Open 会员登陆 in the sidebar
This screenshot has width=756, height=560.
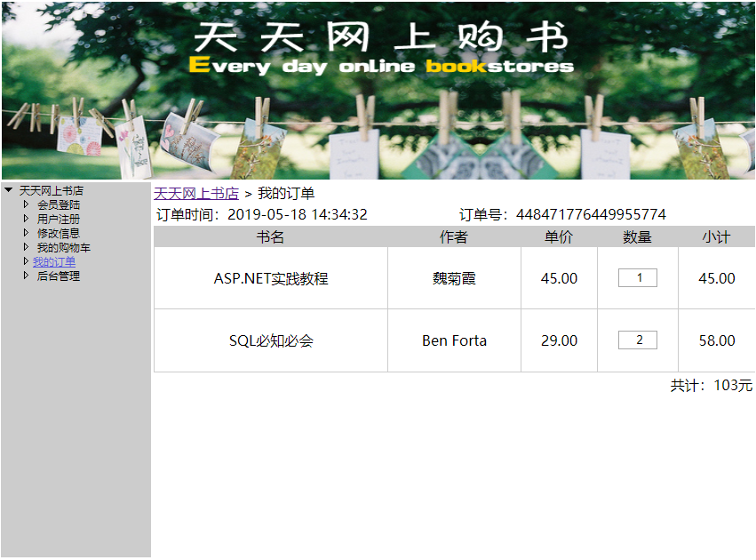58,204
